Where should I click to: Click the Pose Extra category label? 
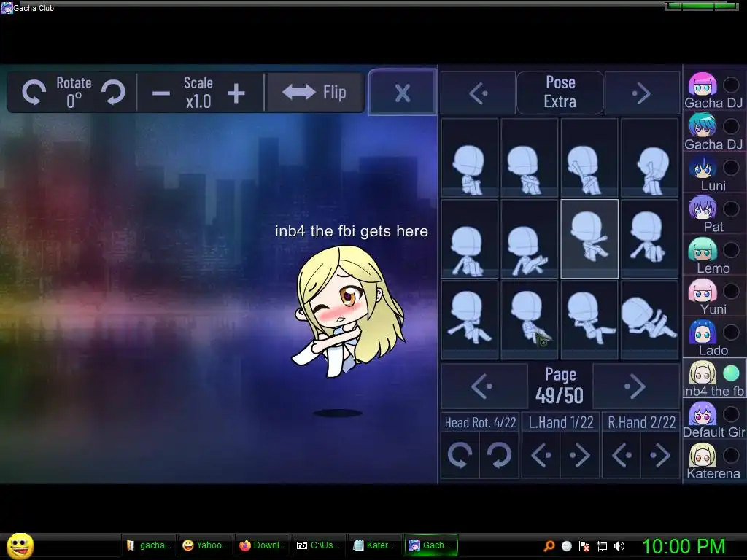click(x=560, y=93)
